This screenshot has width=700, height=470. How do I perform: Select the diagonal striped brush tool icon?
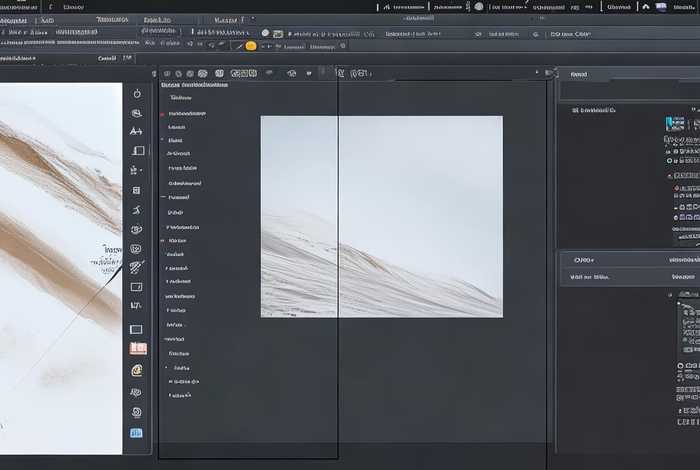(x=137, y=267)
